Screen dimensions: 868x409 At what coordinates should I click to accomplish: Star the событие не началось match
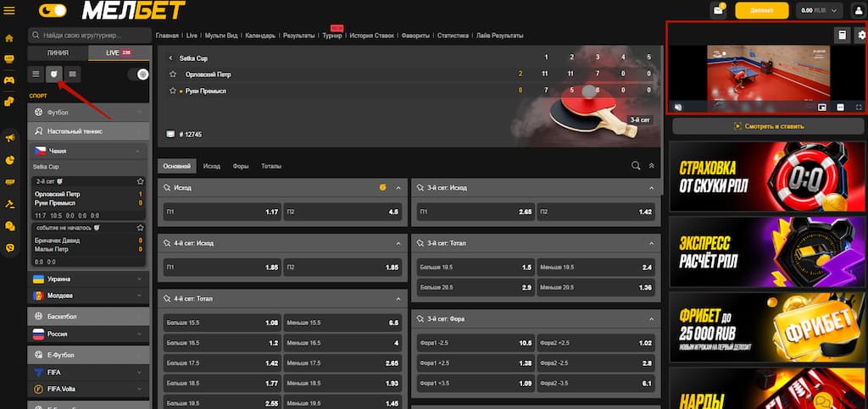click(141, 228)
